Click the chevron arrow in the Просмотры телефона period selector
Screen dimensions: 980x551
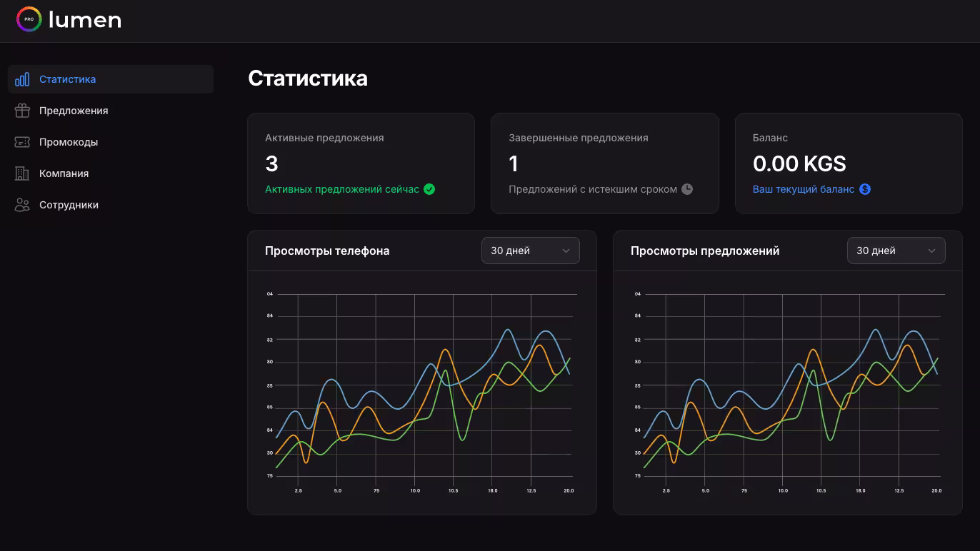click(566, 251)
